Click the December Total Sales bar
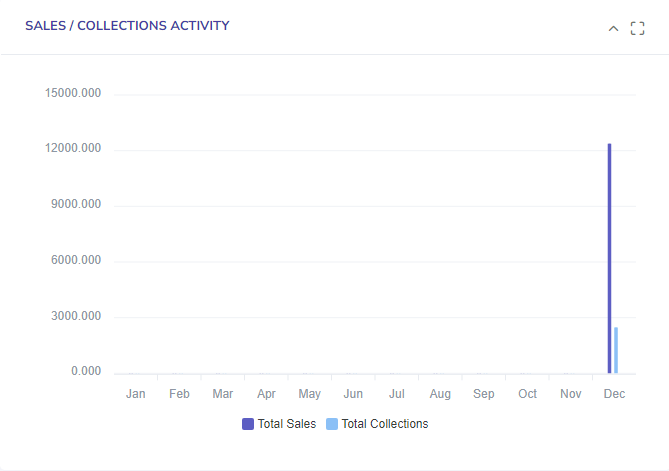 609,258
